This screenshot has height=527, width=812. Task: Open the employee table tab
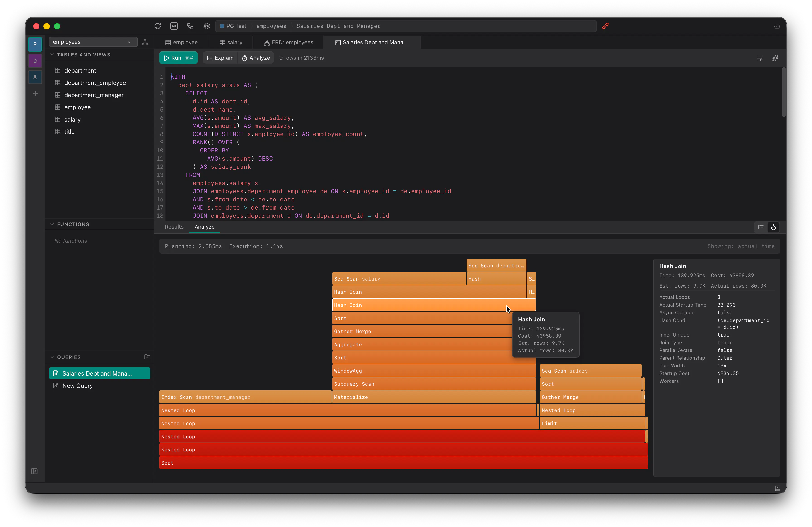(x=181, y=42)
